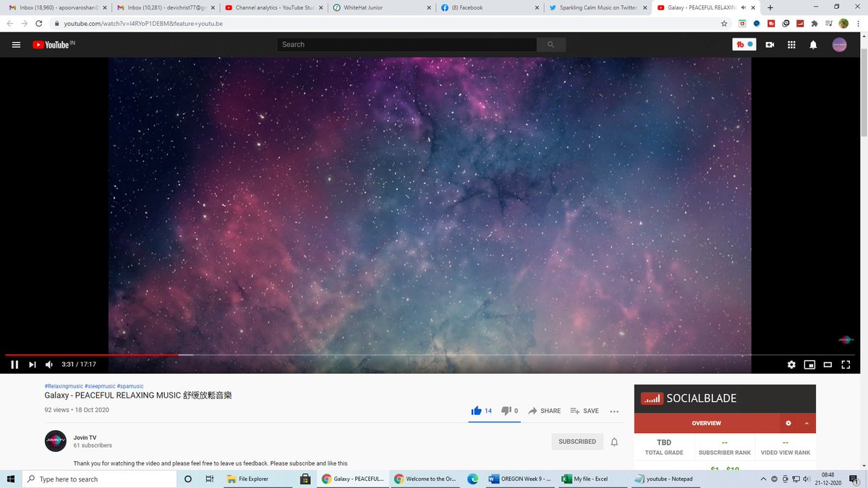Open Social Blade OVERVIEW tab
This screenshot has height=488, width=868.
(x=706, y=423)
